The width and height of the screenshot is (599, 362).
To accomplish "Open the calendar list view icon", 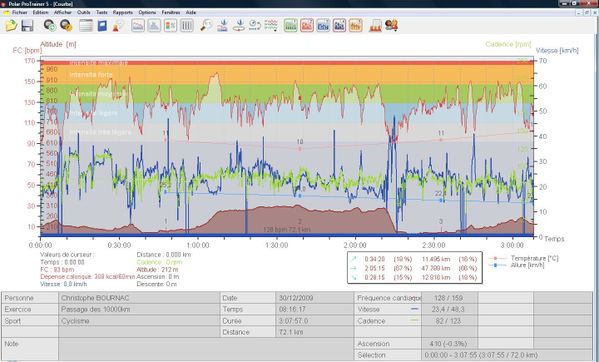I will [x=86, y=26].
